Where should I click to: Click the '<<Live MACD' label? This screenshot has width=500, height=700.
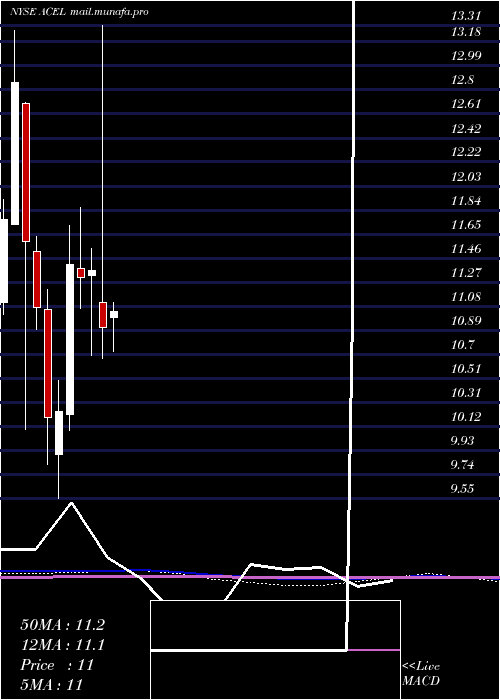pos(421,674)
